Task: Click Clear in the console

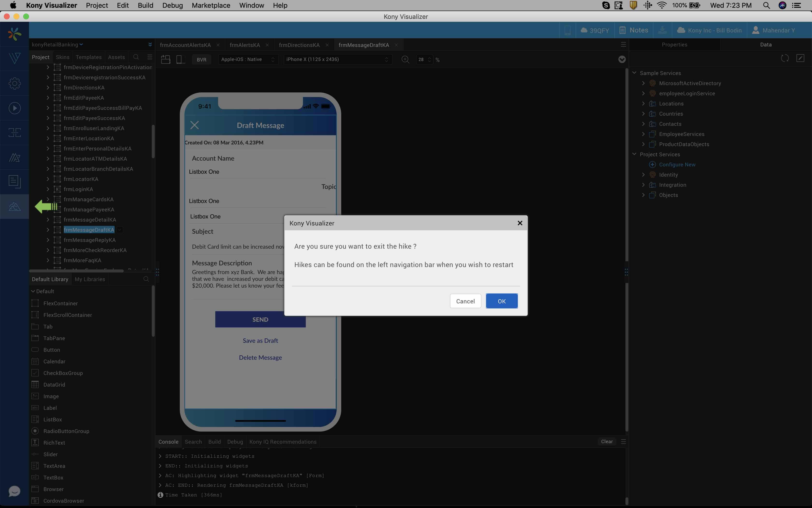Action: [607, 441]
